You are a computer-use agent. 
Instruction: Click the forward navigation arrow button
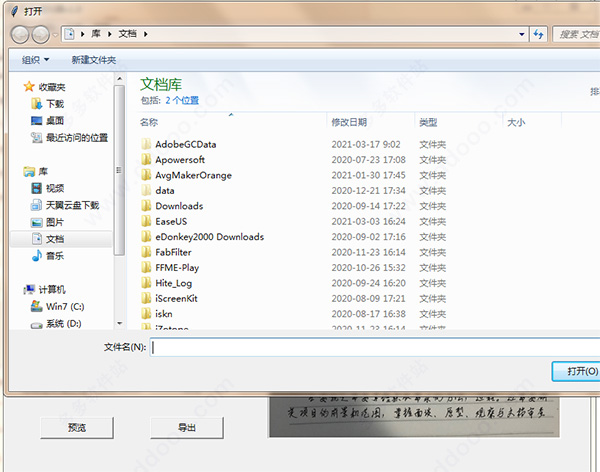coord(42,34)
